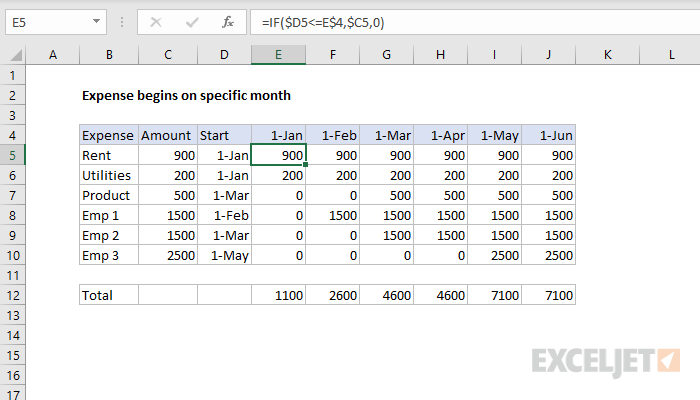
Task: Click Emp 2's '0' cell under 1-Jan
Action: click(278, 235)
